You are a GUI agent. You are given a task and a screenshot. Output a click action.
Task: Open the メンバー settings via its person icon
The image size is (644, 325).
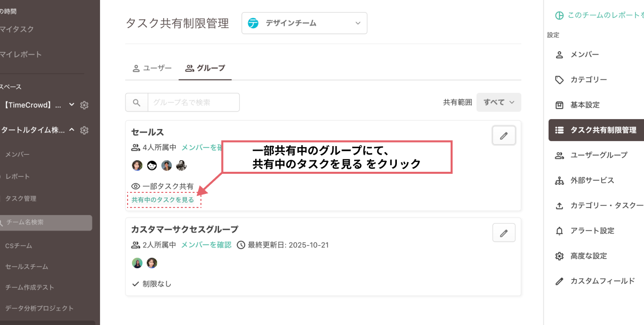[x=559, y=54]
